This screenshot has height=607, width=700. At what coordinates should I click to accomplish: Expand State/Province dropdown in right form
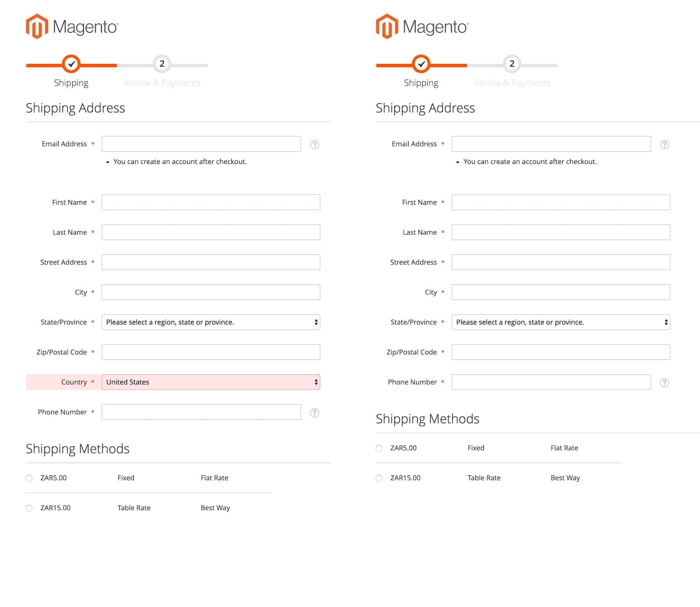[x=560, y=322]
